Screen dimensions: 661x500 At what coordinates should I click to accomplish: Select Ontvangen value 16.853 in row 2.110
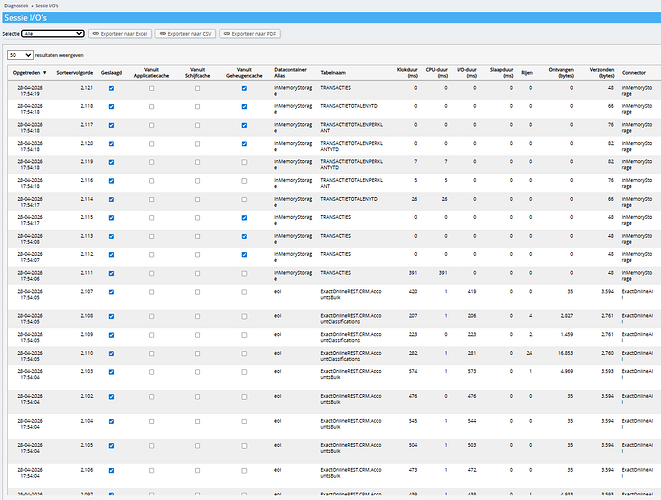[x=566, y=353]
